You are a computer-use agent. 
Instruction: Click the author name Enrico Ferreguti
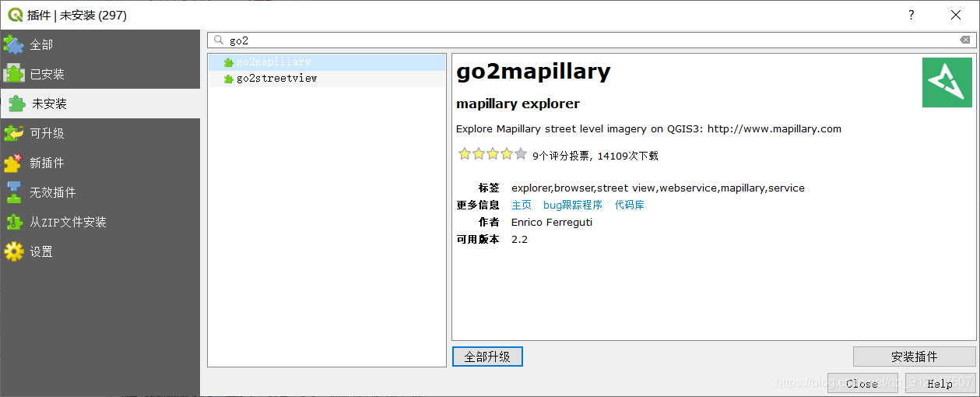[552, 223]
